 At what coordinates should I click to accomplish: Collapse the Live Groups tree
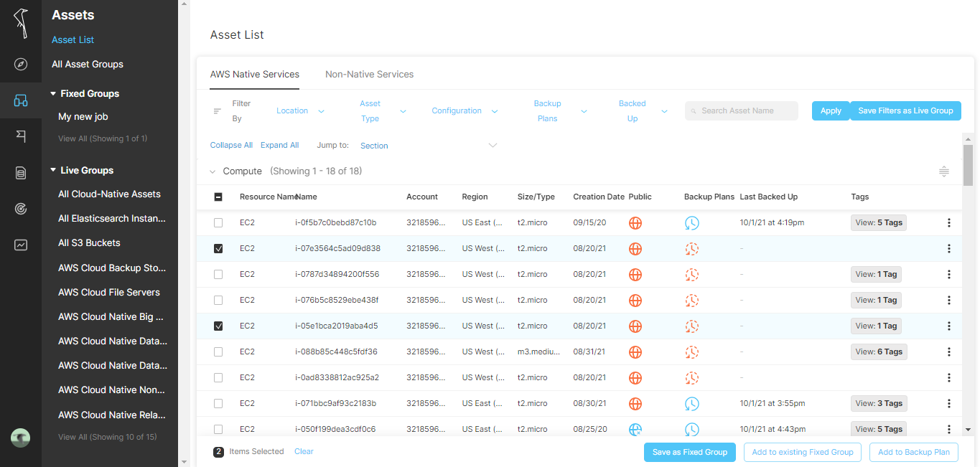point(53,171)
